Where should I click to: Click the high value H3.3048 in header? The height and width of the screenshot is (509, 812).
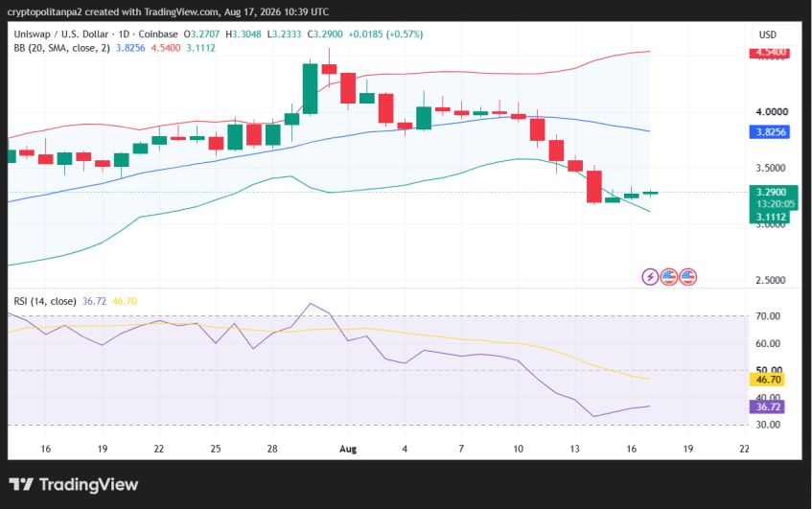point(244,35)
